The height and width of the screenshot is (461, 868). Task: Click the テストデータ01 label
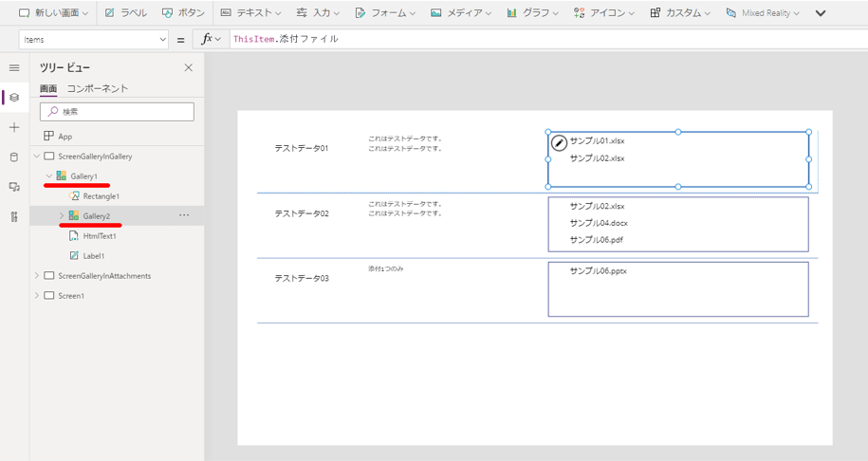302,148
